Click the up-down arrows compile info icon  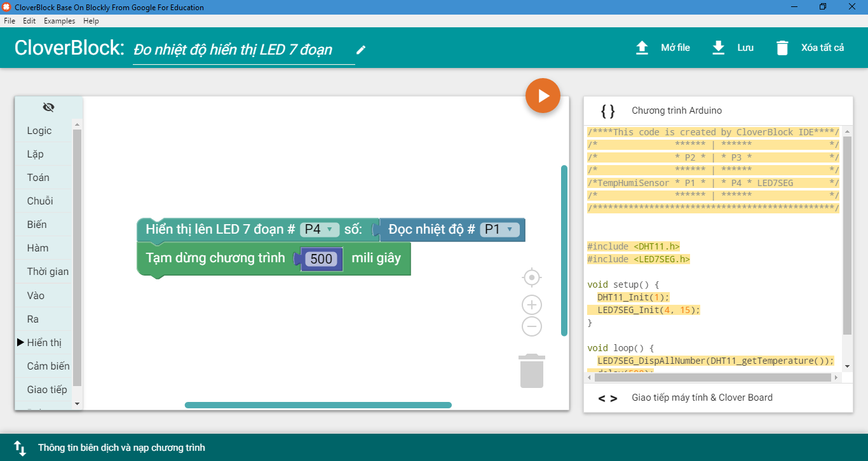click(20, 448)
